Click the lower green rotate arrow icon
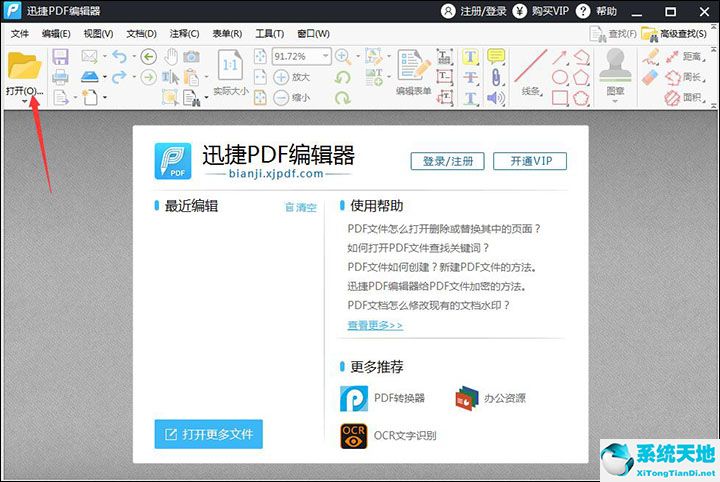Screen dimensions: 720x482 343,97
